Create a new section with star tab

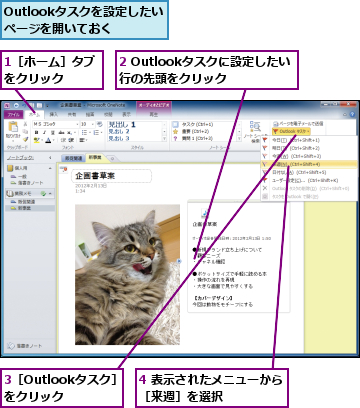[112, 159]
